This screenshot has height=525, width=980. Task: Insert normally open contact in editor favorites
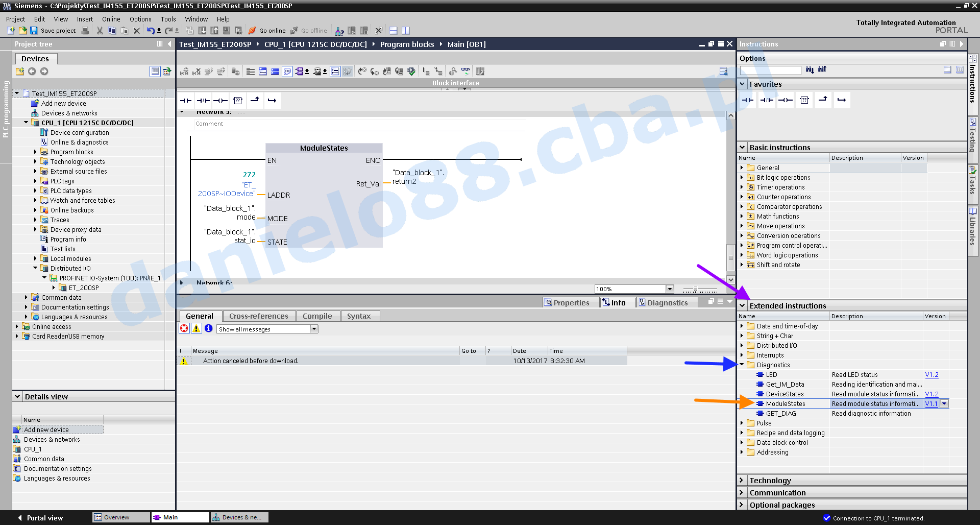click(x=186, y=101)
